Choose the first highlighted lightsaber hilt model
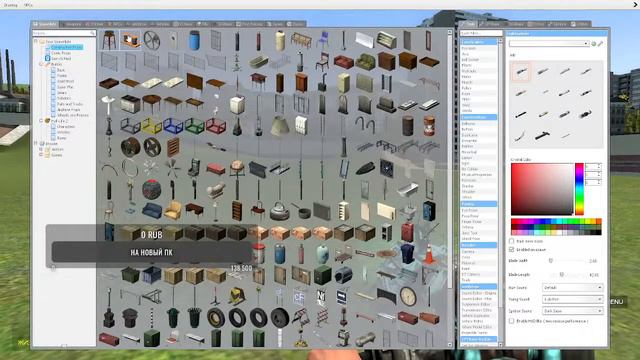This screenshot has width=640, height=360. point(521,72)
